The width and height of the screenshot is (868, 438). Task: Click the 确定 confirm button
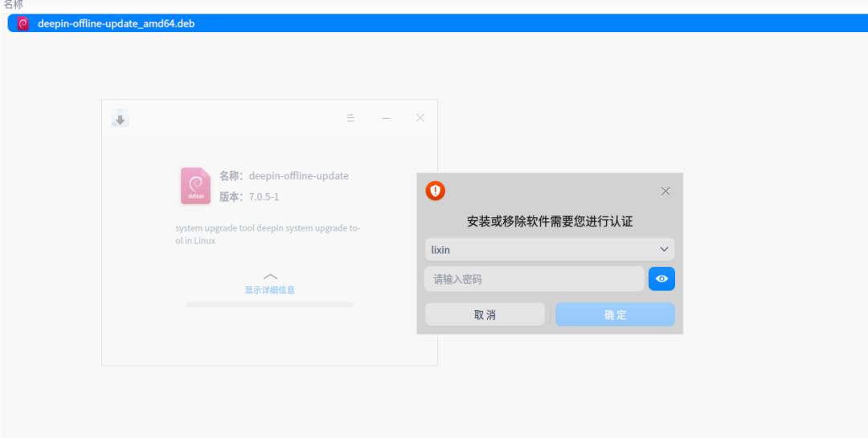615,314
